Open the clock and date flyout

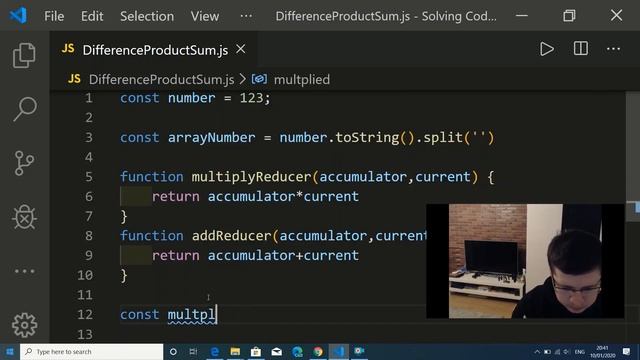tap(602, 351)
